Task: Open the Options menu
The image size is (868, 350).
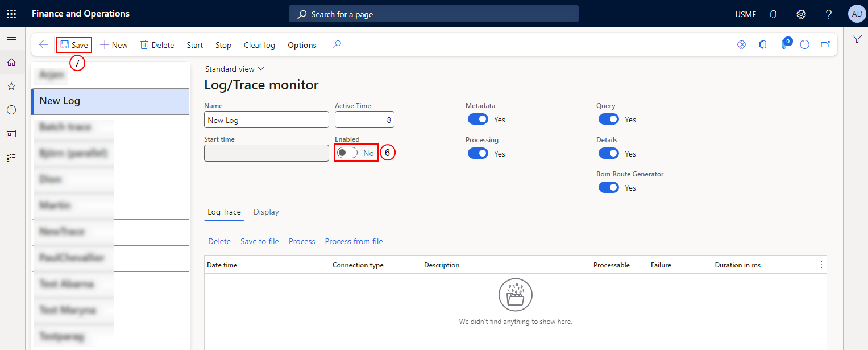Action: 302,45
